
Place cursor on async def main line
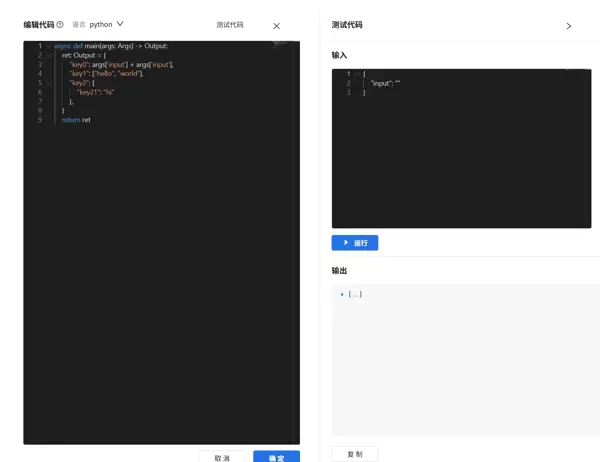click(x=112, y=46)
